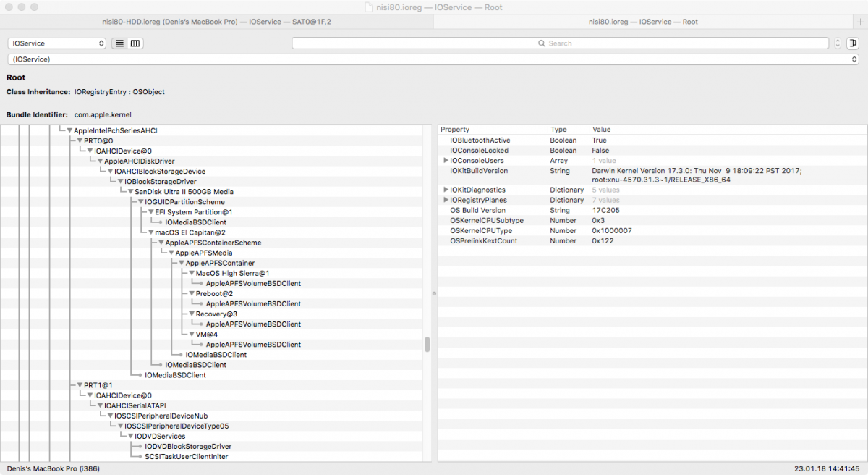Image resolution: width=868 pixels, height=475 pixels.
Task: Expand the IORegistryPlanes dictionary
Action: pyautogui.click(x=446, y=200)
